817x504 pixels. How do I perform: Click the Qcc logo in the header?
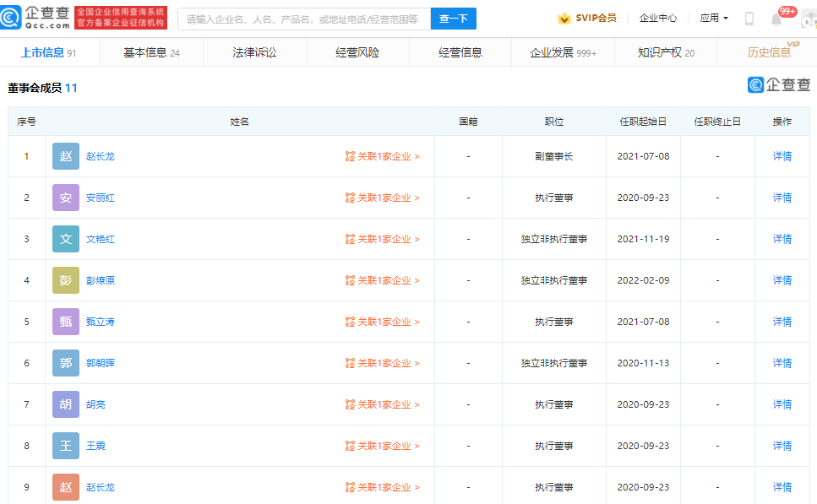click(35, 18)
